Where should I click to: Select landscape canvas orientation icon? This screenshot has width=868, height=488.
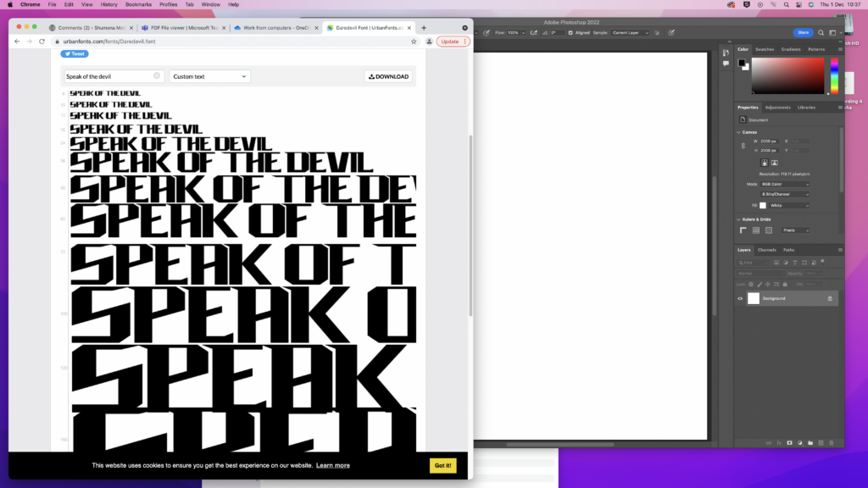point(775,163)
